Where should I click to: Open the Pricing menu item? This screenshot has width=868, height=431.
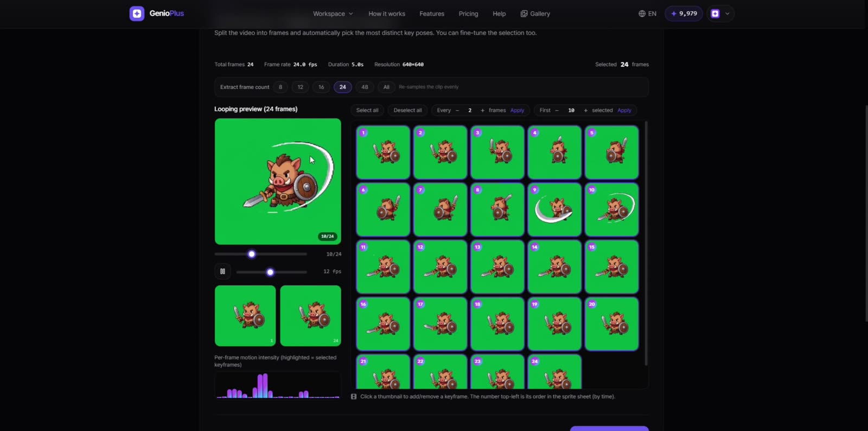coord(468,14)
